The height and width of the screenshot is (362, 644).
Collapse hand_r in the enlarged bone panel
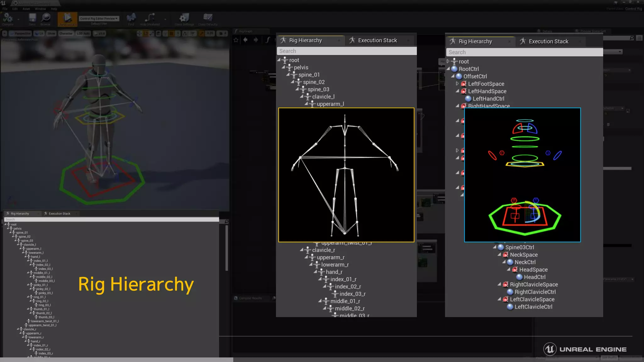coord(315,272)
